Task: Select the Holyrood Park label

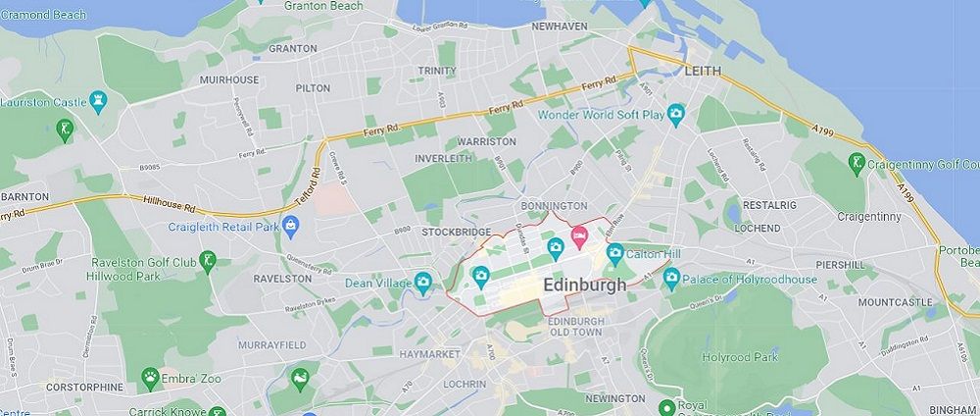Action: click(740, 357)
